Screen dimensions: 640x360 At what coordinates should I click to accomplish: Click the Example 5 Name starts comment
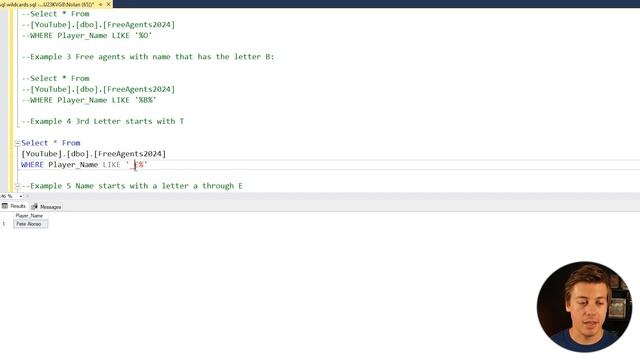(132, 186)
